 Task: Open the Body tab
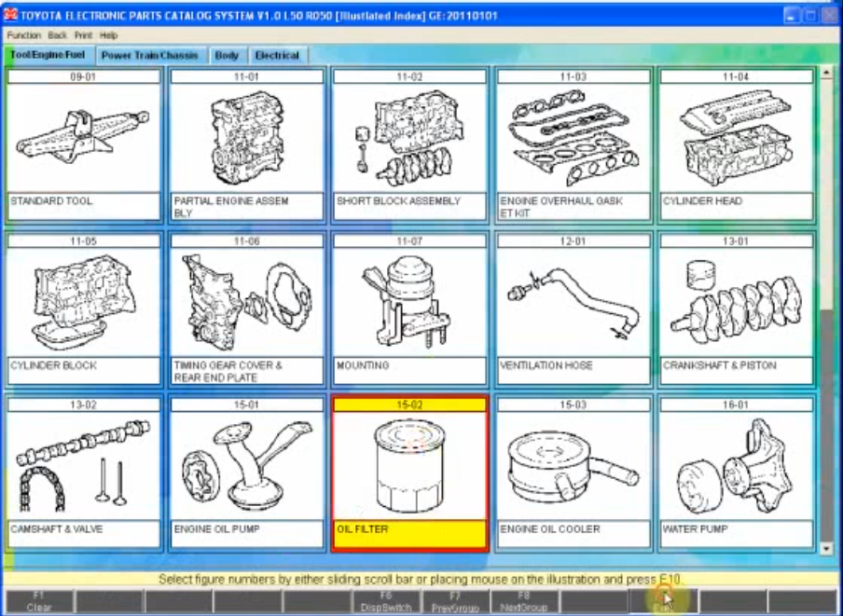(227, 55)
